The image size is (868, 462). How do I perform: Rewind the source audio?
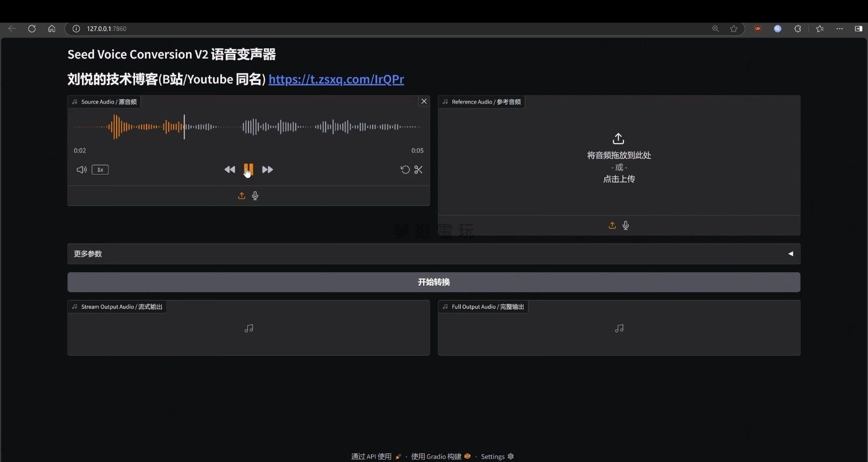229,170
